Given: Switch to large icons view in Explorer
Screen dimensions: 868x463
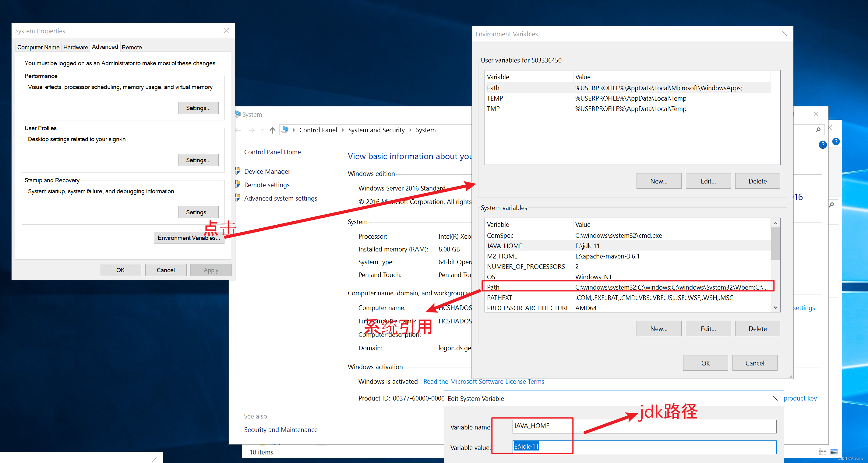Looking at the screenshot, I should [834, 451].
